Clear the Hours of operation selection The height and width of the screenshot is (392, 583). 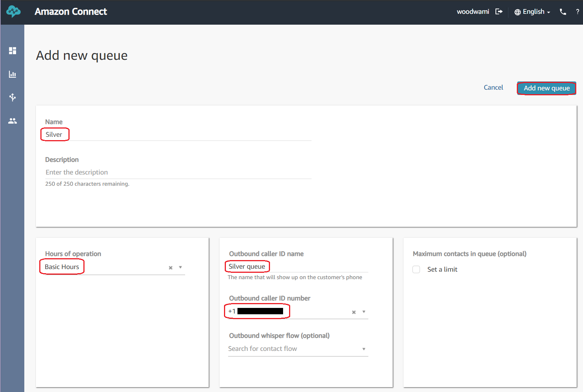171,268
